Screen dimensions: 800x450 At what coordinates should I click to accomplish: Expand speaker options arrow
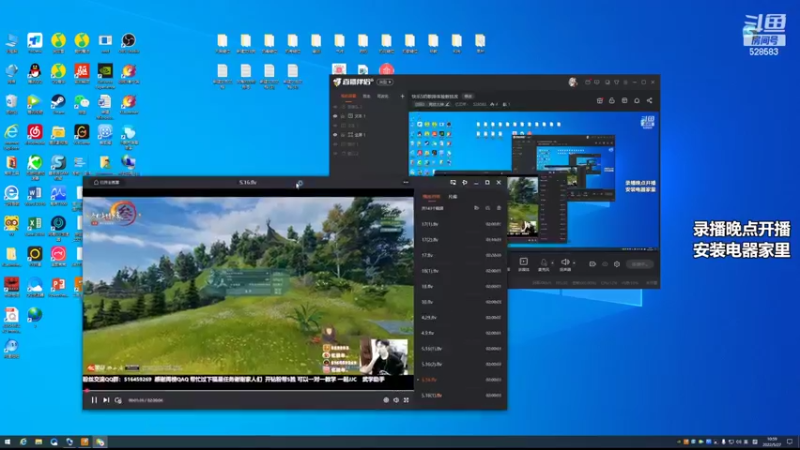click(574, 263)
